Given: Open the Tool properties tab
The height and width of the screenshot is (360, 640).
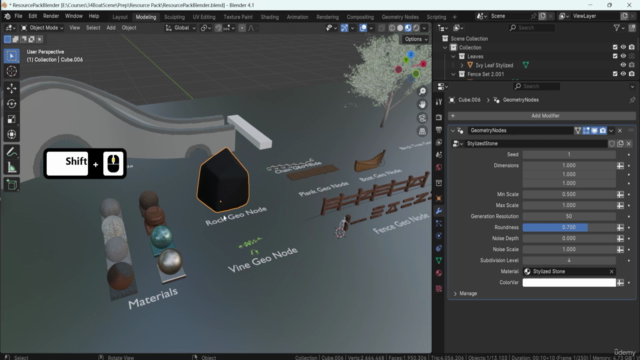Looking at the screenshot, I should click(x=439, y=102).
